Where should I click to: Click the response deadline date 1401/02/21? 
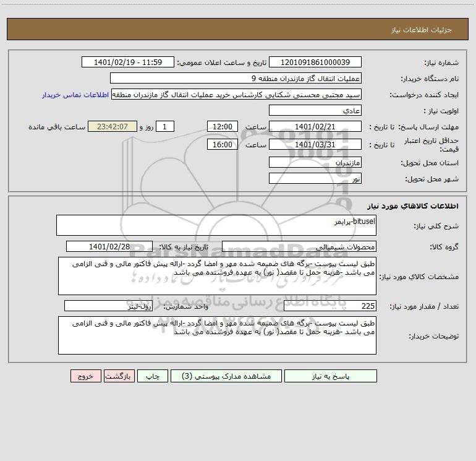[315, 126]
